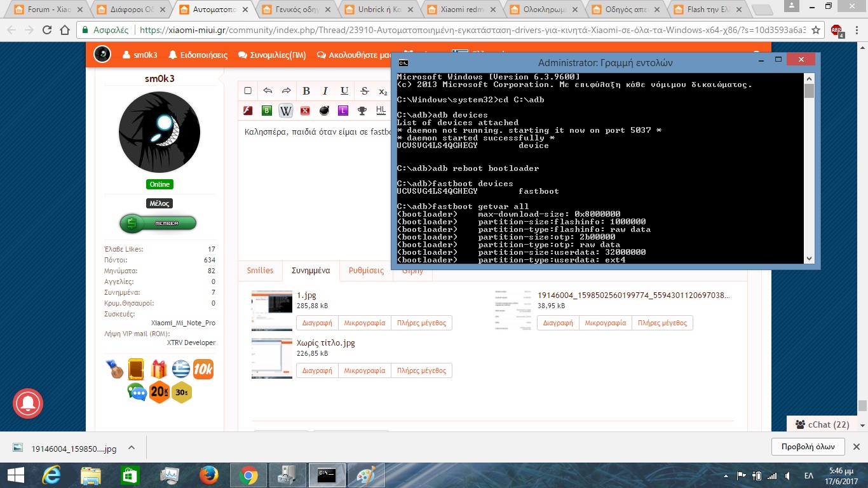Click the Προβολή όλων downloads button
This screenshot has height=488, width=868.
click(x=808, y=446)
